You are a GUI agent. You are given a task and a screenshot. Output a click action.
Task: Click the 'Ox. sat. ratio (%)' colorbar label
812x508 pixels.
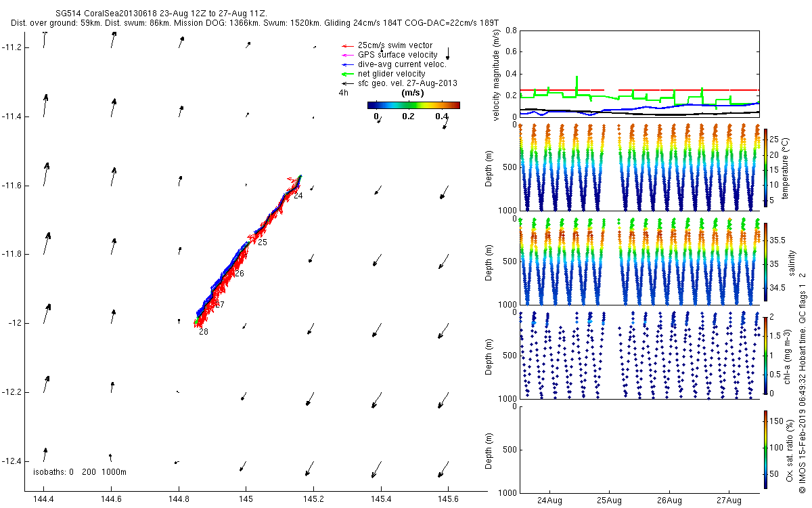click(x=789, y=450)
